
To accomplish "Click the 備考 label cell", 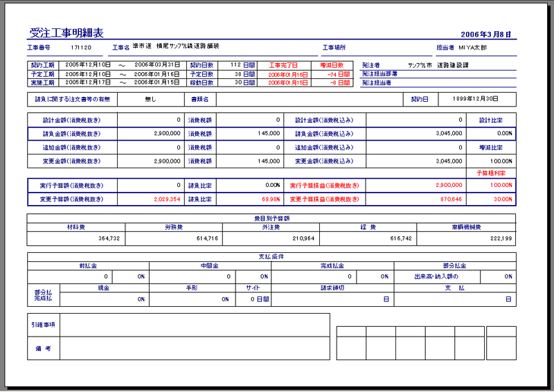I will tap(44, 348).
